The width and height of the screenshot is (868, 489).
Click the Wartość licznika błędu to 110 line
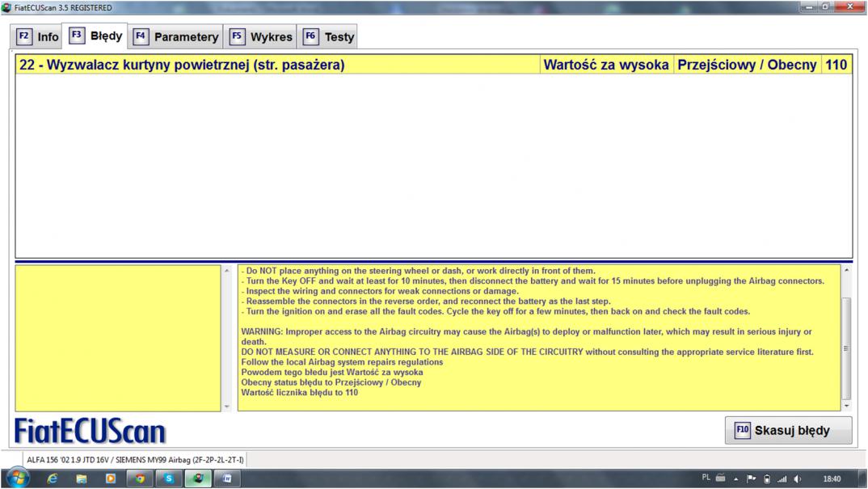pyautogui.click(x=300, y=393)
